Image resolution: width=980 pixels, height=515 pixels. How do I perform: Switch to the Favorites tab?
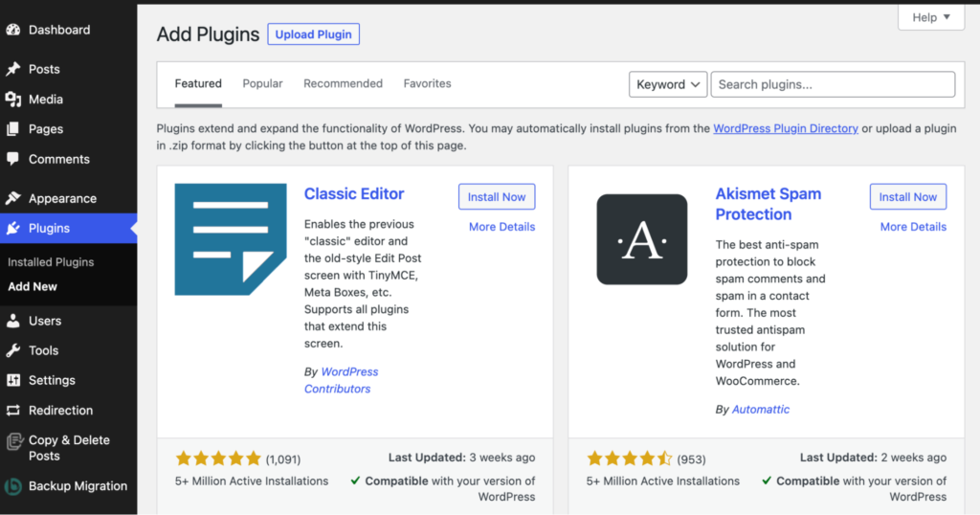point(428,83)
